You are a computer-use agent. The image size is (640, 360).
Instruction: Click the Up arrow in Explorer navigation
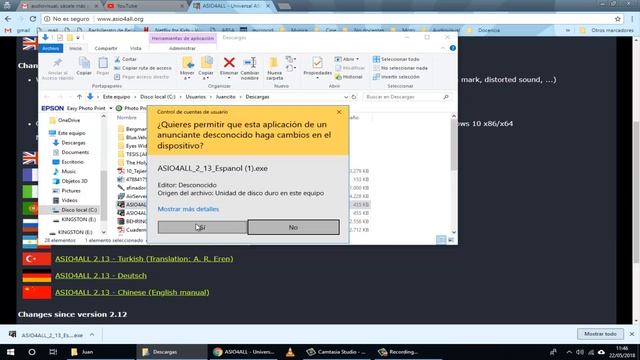79,97
